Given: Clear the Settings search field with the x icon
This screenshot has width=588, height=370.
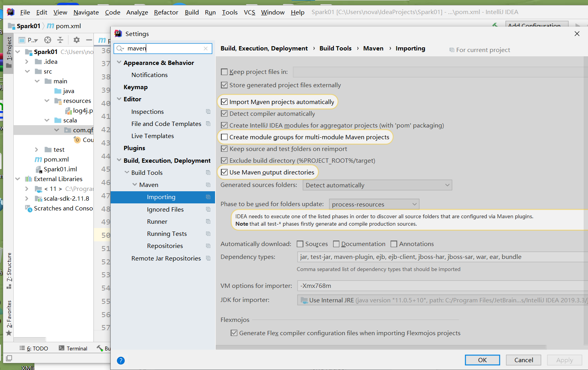Looking at the screenshot, I should 206,48.
